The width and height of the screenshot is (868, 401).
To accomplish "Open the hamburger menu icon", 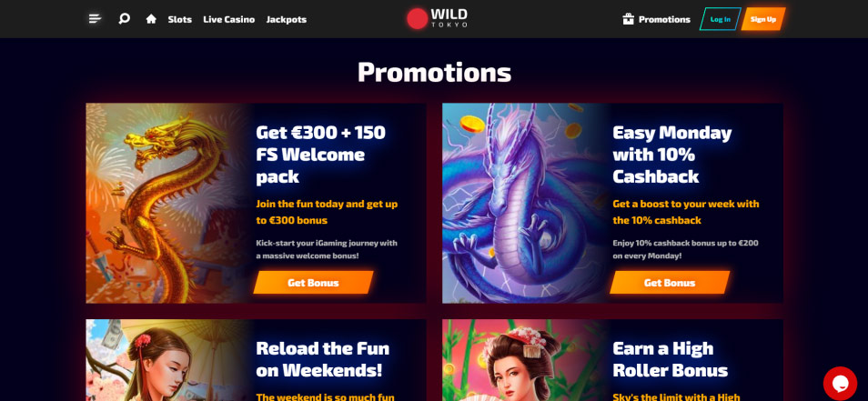I will [95, 19].
